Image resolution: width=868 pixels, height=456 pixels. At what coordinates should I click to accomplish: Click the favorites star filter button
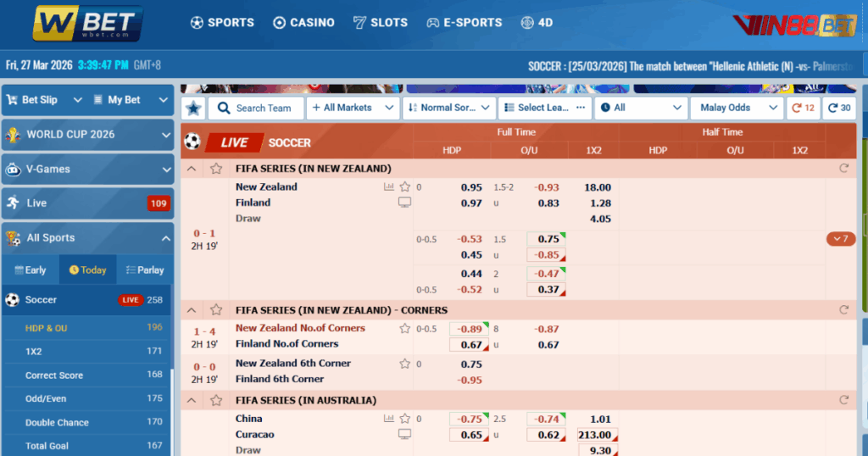[193, 108]
